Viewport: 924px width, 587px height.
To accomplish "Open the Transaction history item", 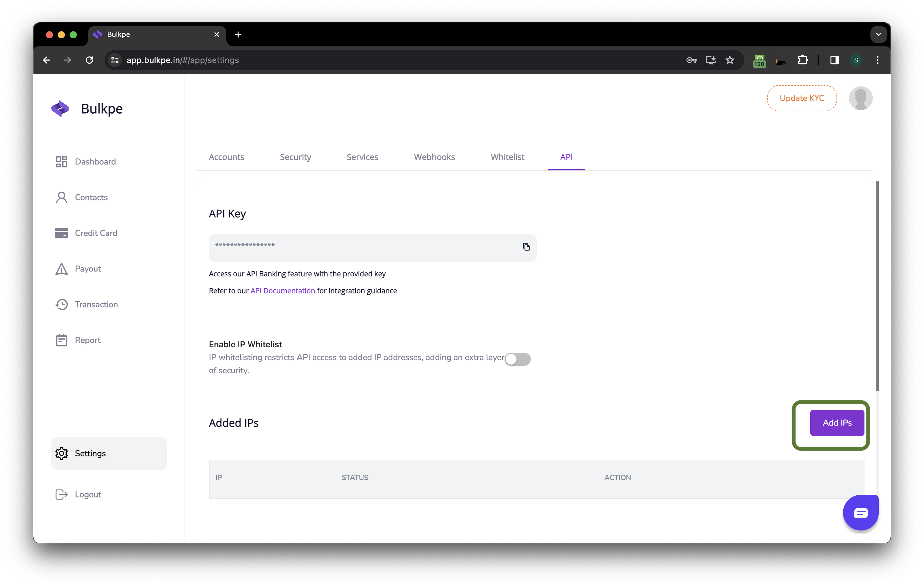I will tap(96, 305).
